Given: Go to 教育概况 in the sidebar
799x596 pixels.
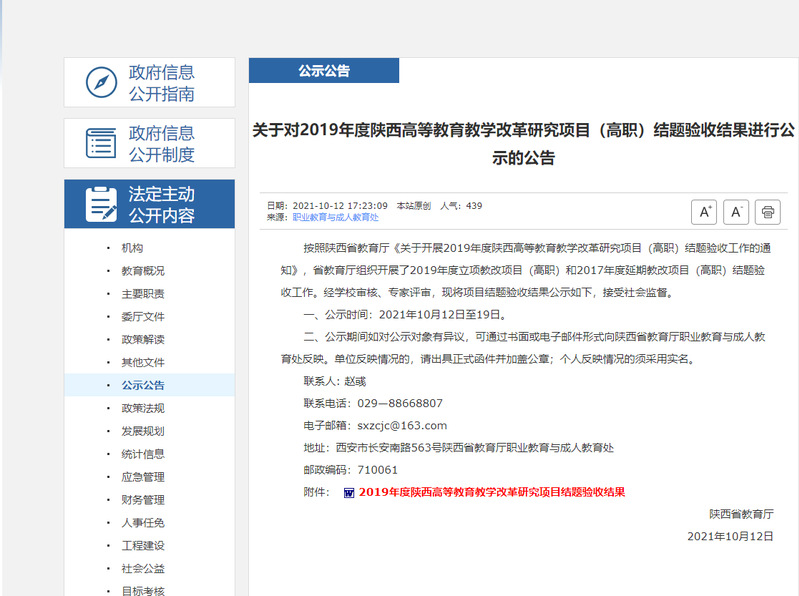Looking at the screenshot, I should [x=143, y=271].
